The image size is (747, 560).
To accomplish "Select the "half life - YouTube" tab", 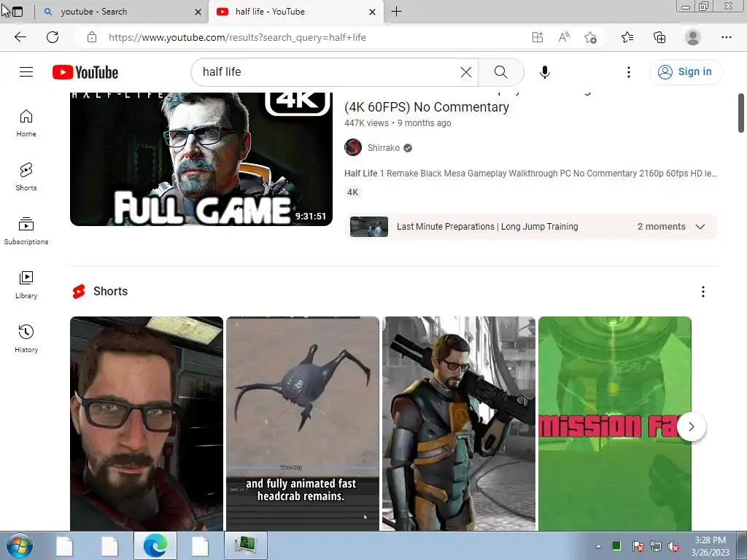I will coord(295,12).
